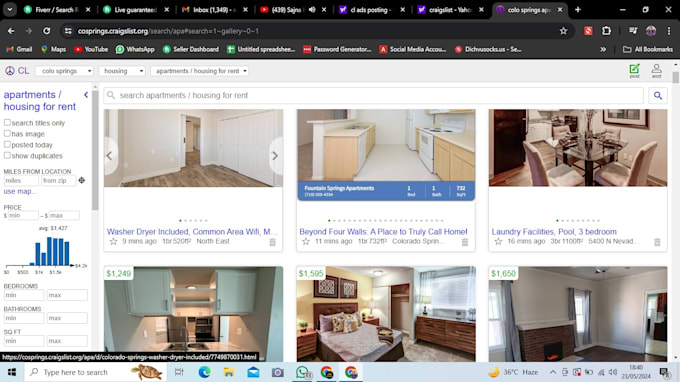Enable posted today checkbox
680x382 pixels.
(7, 144)
